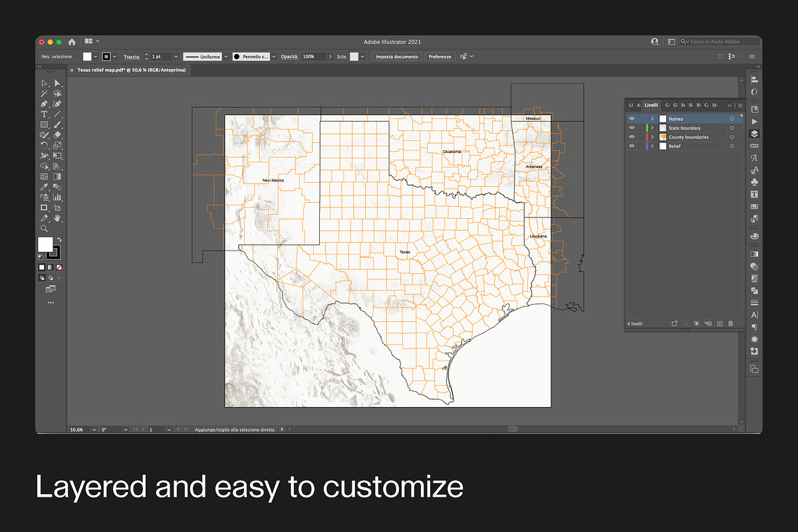
Task: Pick the Eyedropper tool
Action: (44, 187)
